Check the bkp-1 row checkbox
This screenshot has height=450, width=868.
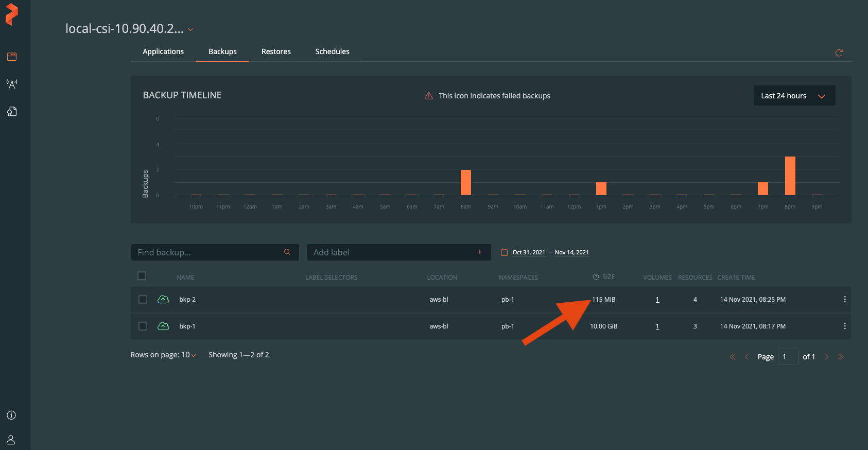143,326
